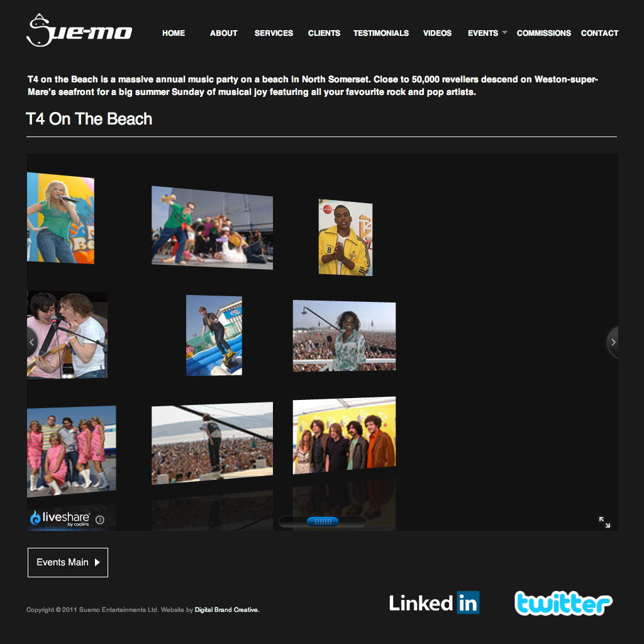The width and height of the screenshot is (644, 644).
Task: Open the EVENTS menu
Action: pos(482,33)
